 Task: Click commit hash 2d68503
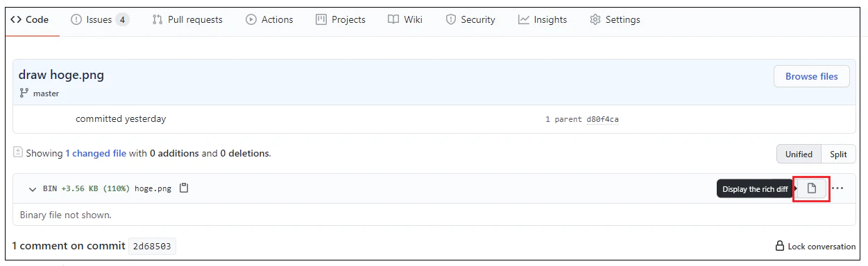152,246
